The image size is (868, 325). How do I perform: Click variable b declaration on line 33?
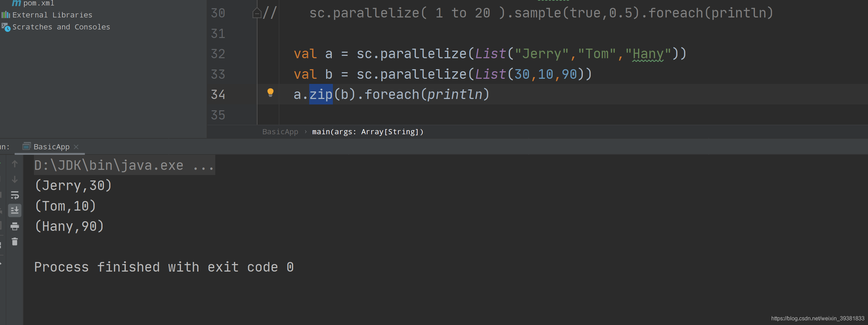point(329,74)
